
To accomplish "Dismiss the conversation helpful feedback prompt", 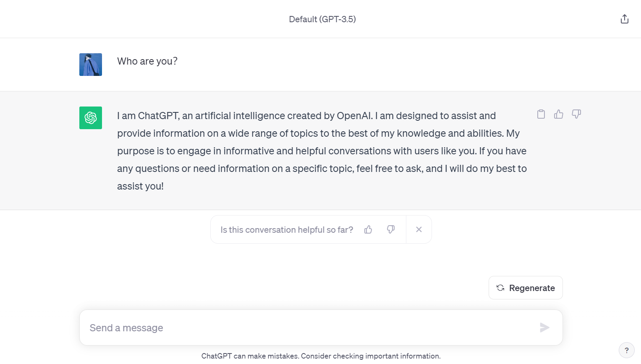I will point(419,229).
